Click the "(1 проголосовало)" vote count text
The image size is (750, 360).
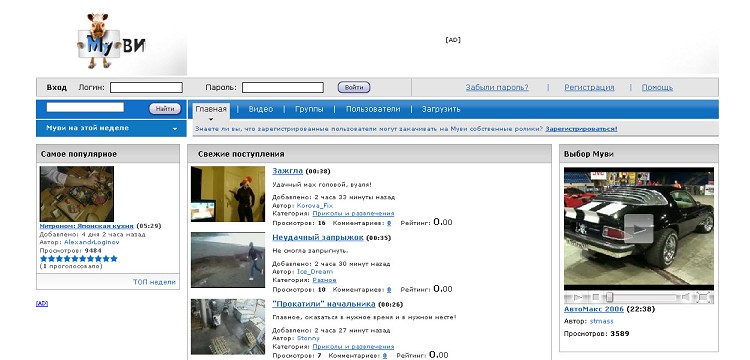tap(71, 266)
